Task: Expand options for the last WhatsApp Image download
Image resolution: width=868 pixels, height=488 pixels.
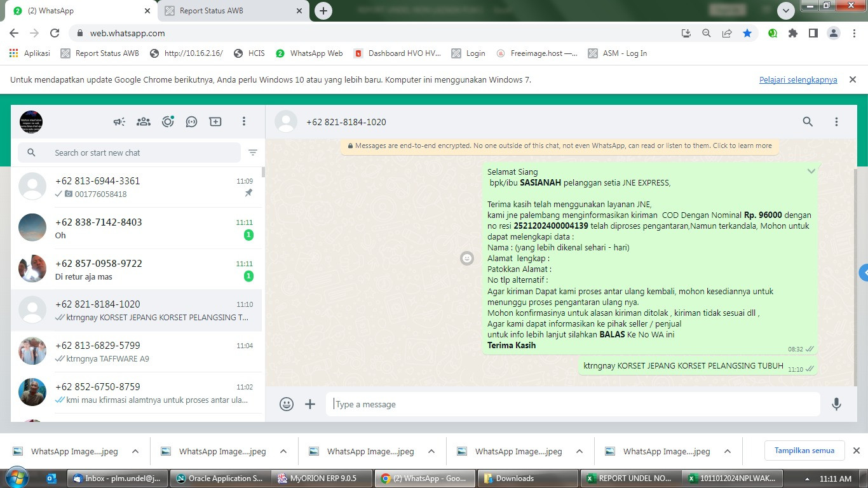Action: click(x=728, y=451)
